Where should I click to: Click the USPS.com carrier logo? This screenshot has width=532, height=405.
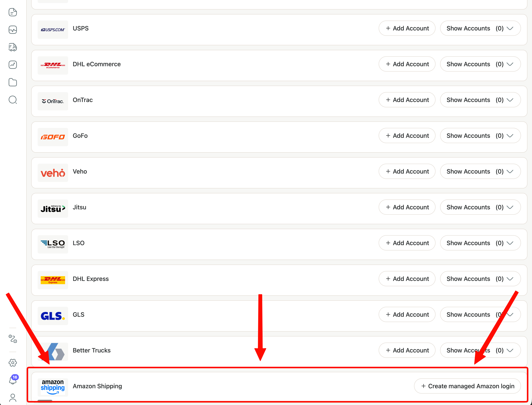(53, 30)
